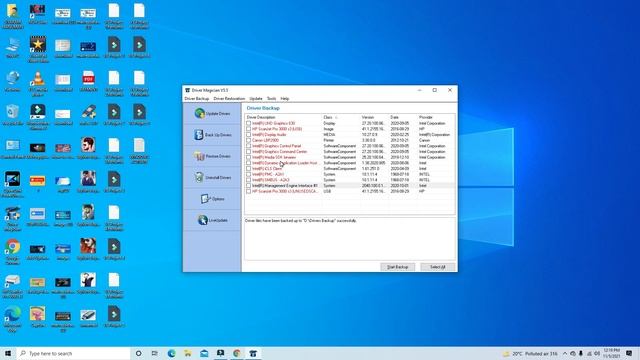640x360 pixels.
Task: Check the Intel Graphics Command Center driver
Action: pos(249,151)
